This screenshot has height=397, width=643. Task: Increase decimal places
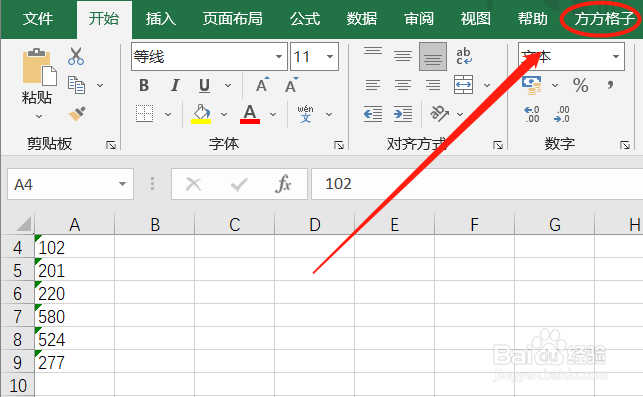[532, 114]
